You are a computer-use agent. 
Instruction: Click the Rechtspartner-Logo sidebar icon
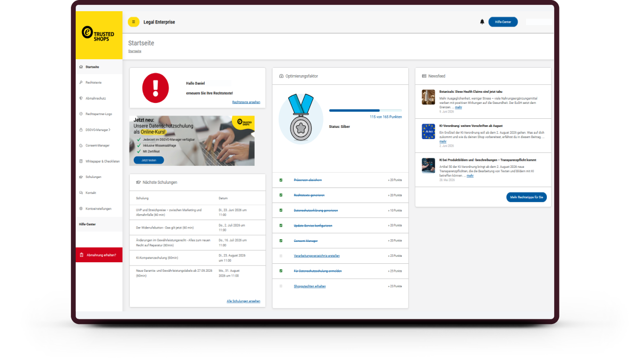click(81, 114)
